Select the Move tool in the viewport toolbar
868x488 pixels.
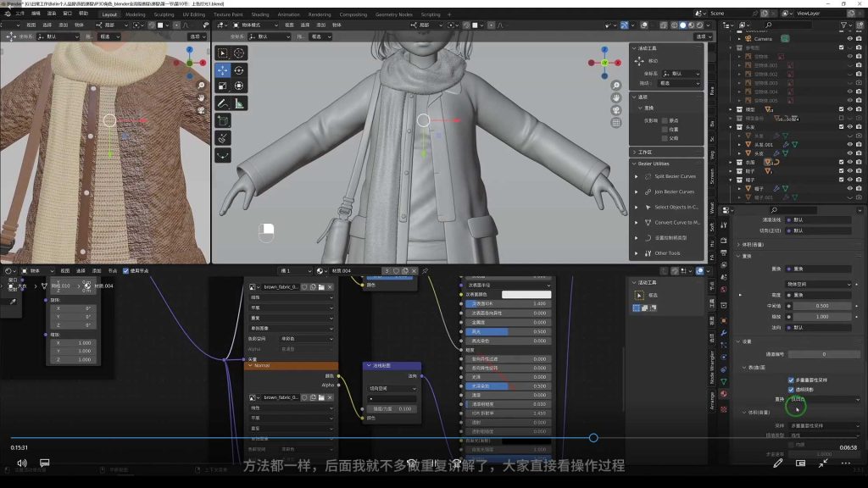click(223, 71)
